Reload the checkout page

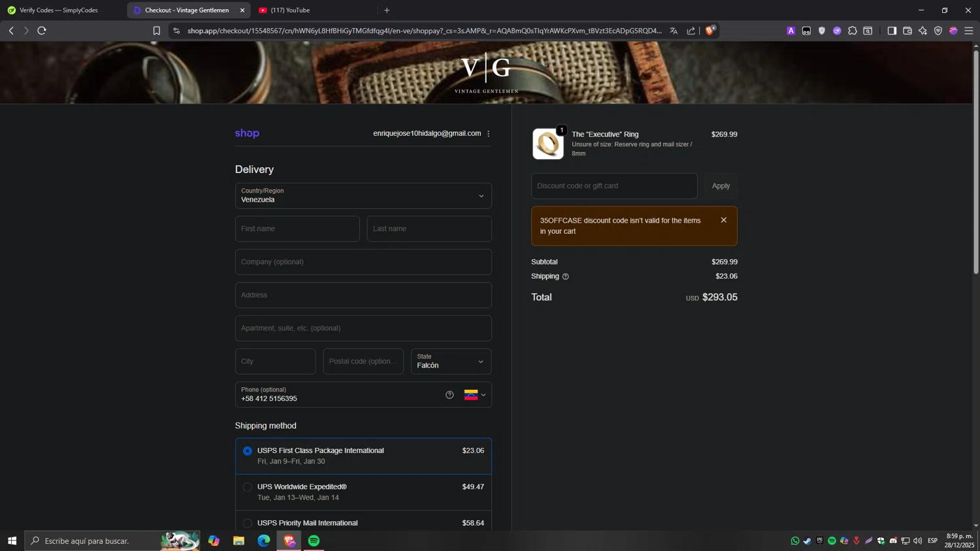(42, 31)
